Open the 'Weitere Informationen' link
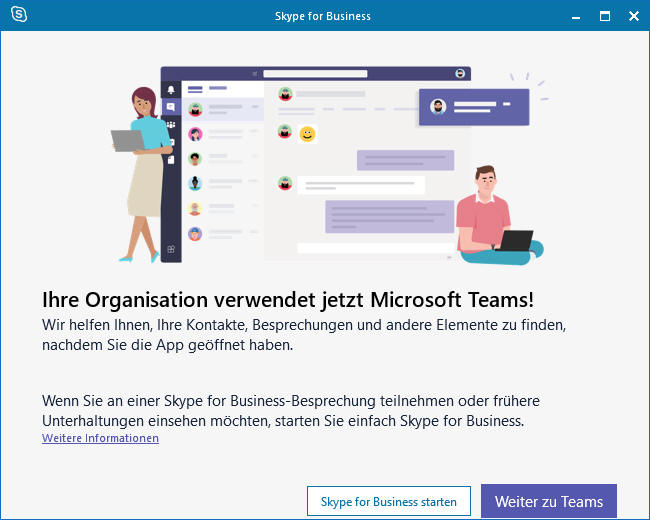 pyautogui.click(x=100, y=438)
